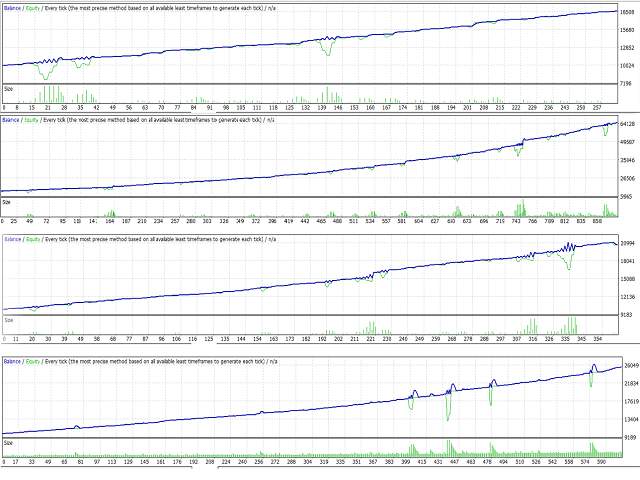Screen dimensions: 640x480
Task: Click the 12136 y-axis value
Action: tap(627, 297)
